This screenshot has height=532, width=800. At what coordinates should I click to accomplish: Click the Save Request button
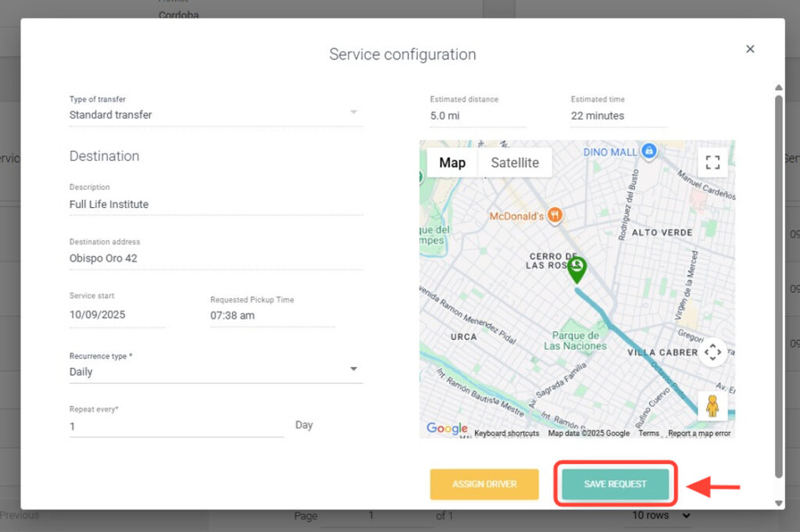pyautogui.click(x=615, y=484)
